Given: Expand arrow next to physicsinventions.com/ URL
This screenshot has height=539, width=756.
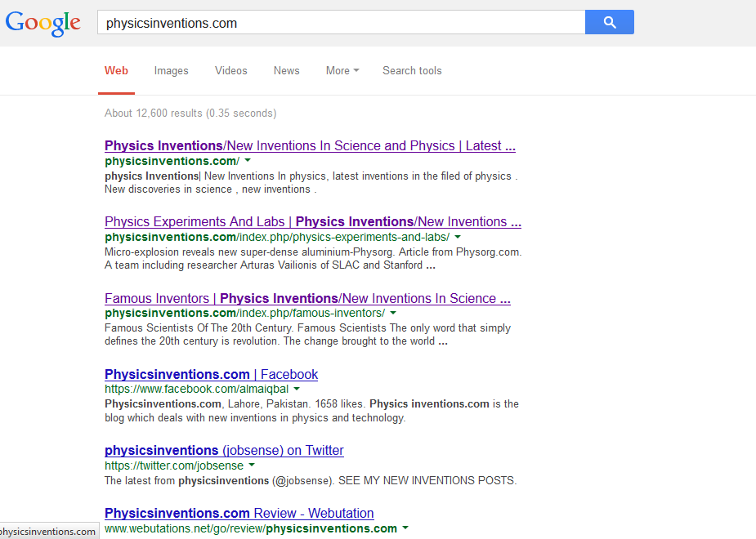Looking at the screenshot, I should pyautogui.click(x=248, y=160).
